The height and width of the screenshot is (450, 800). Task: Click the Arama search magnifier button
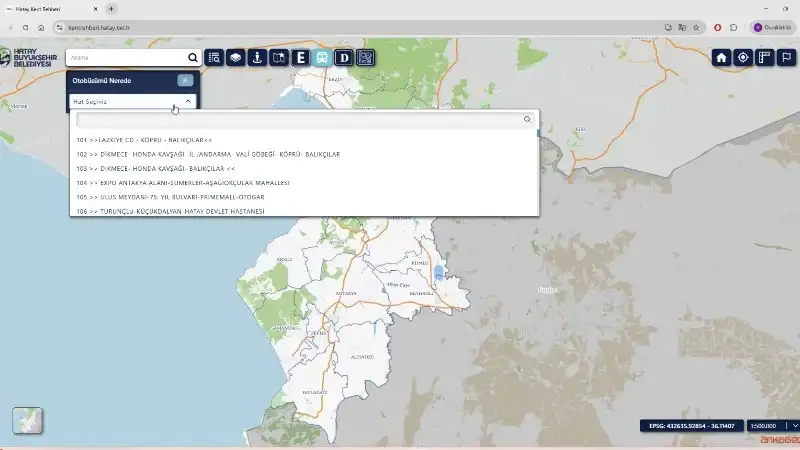pos(193,58)
